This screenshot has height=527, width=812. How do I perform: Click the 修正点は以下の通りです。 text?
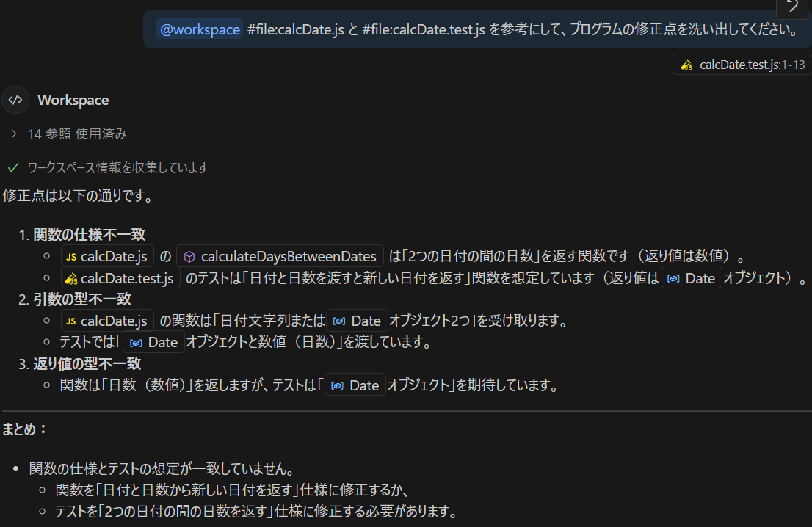pos(79,196)
